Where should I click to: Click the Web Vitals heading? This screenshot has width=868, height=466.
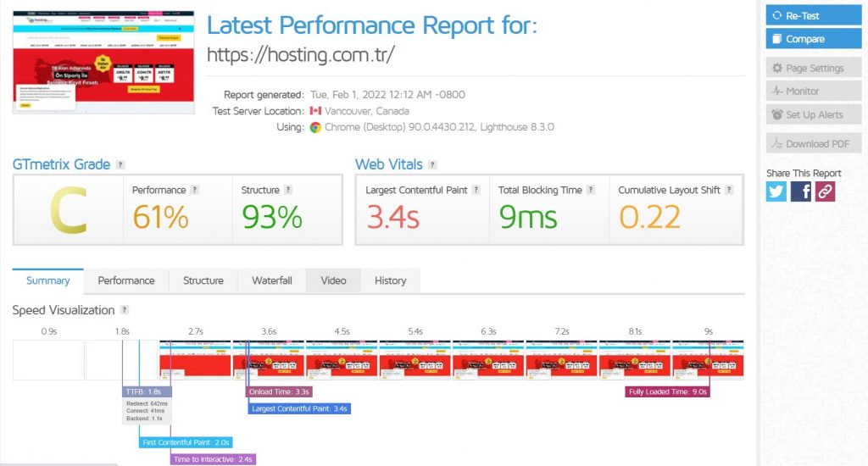coord(388,164)
